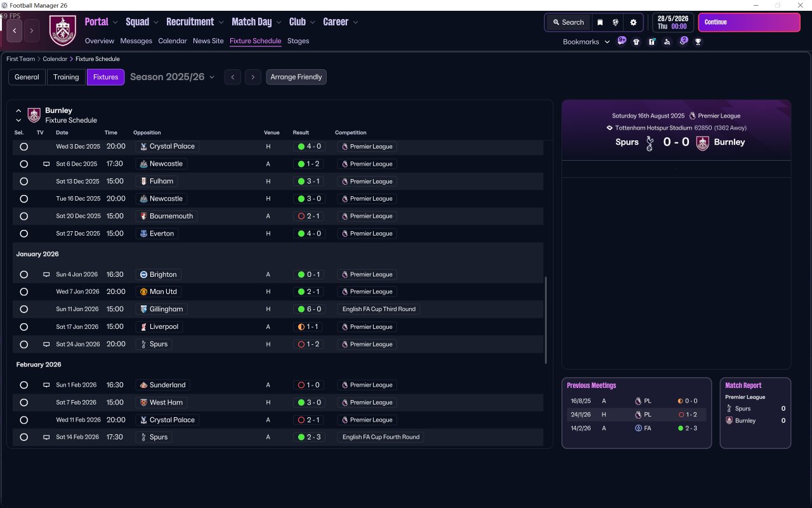
Task: Click the fixture list vertical scrollbar
Action: [546, 320]
